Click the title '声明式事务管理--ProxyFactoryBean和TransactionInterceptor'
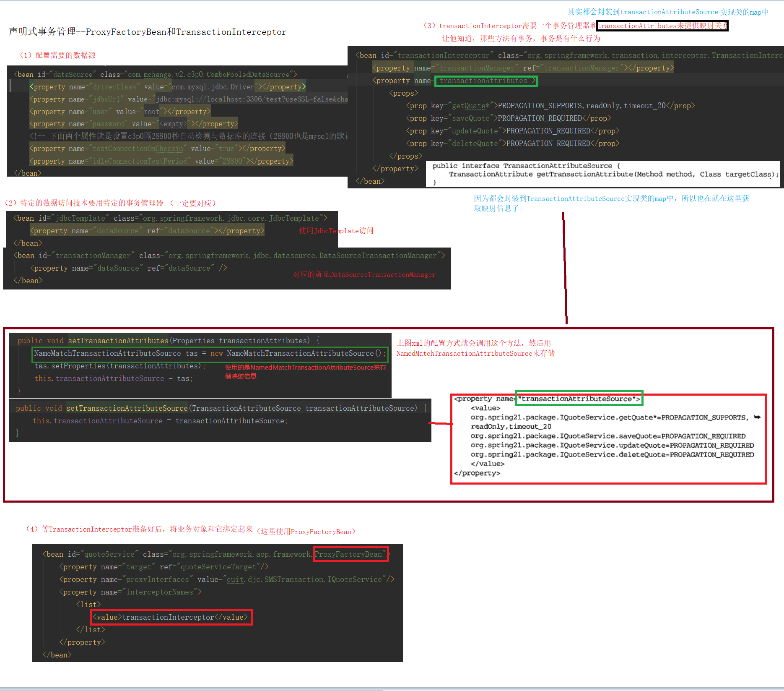 [148, 32]
